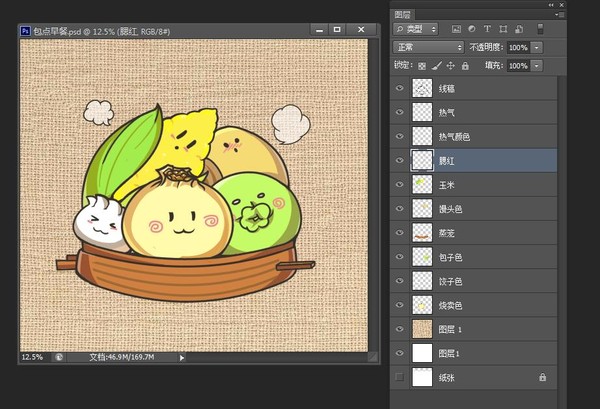Filter layers by shape layer icon
The width and height of the screenshot is (600, 409).
pyautogui.click(x=503, y=29)
